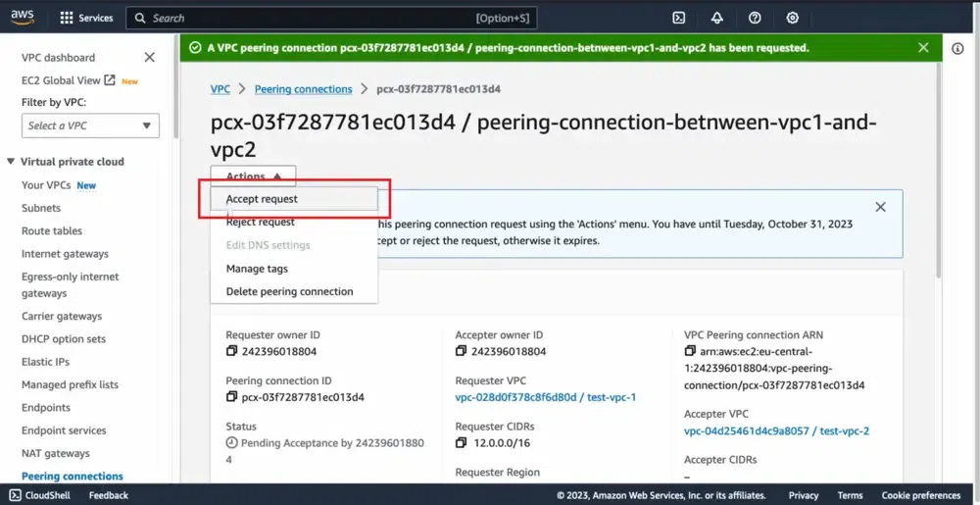This screenshot has width=980, height=505.
Task: Dismiss the green success banner
Action: (923, 47)
